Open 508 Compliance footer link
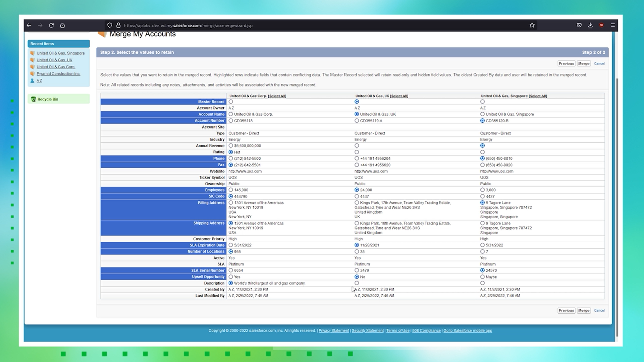The image size is (644, 362). (426, 331)
